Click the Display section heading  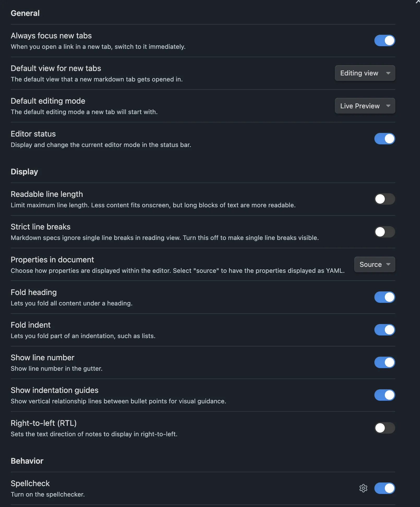click(x=24, y=172)
